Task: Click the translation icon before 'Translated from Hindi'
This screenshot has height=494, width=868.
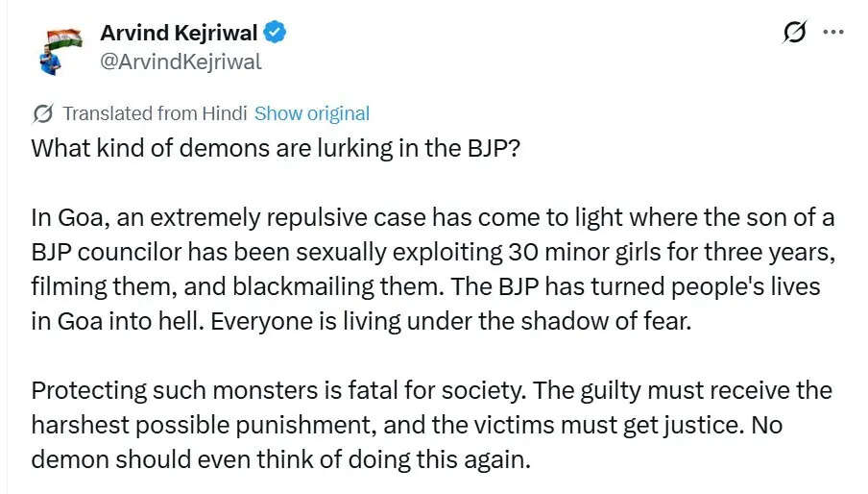Action: [x=43, y=113]
